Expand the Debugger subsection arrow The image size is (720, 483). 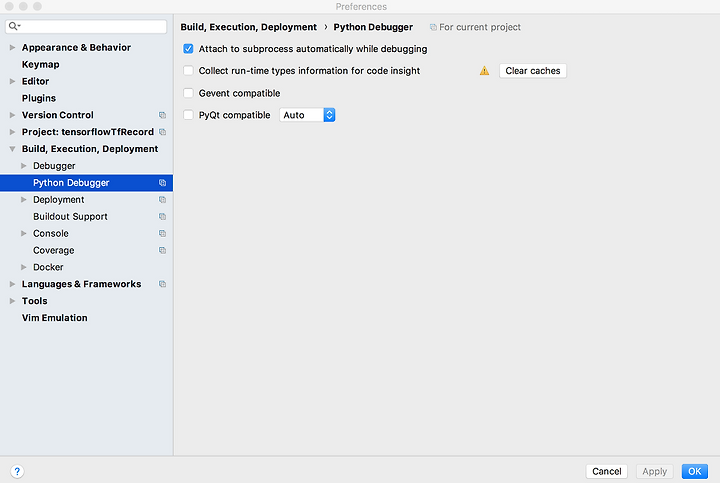(24, 166)
